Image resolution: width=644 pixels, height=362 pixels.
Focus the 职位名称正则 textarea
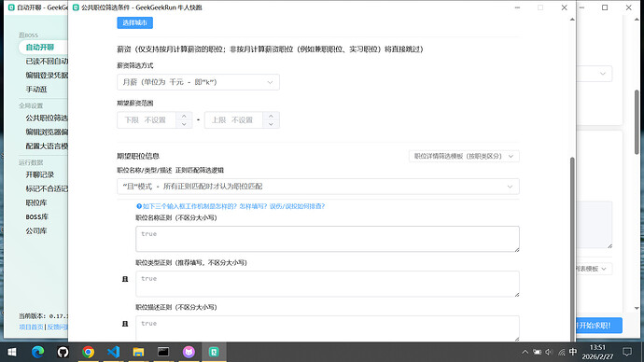click(x=328, y=239)
